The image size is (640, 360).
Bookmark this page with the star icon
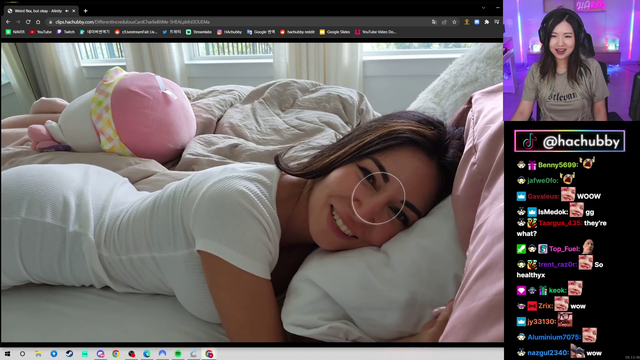click(454, 22)
